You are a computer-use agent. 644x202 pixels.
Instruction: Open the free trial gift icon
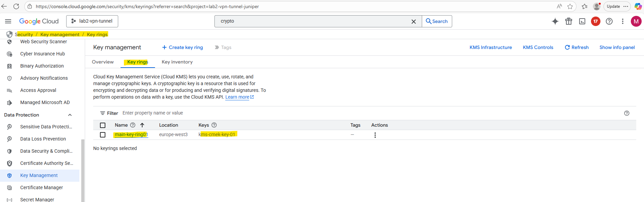569,21
